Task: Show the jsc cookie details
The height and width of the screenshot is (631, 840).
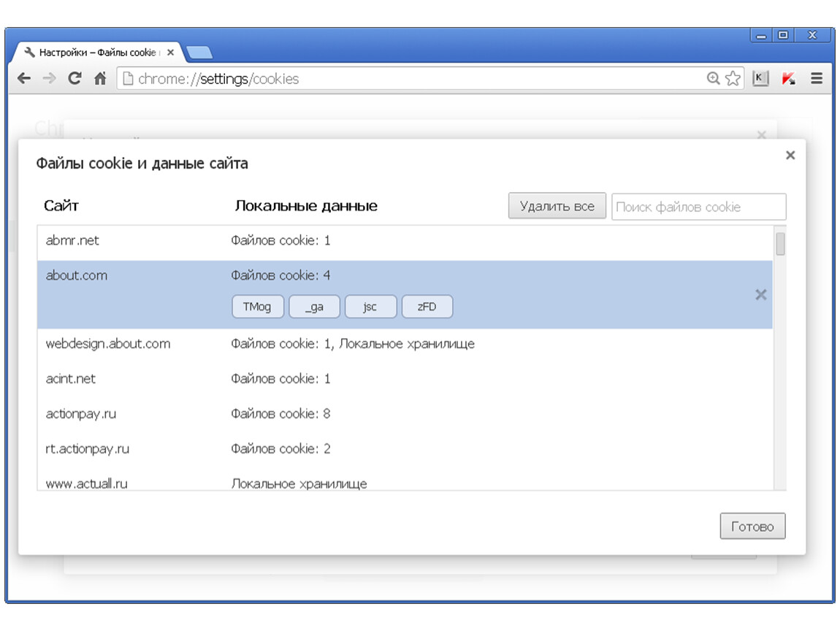Action: 370,307
